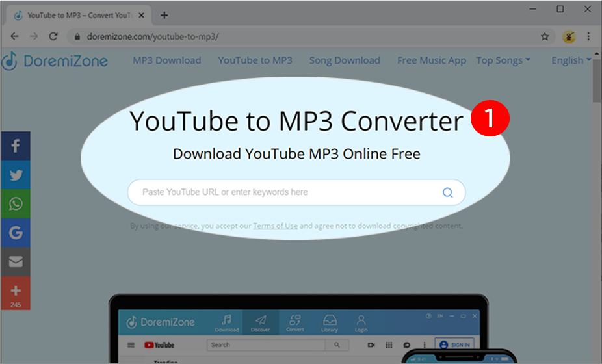Maximize the browser window
This screenshot has width=602, height=364.
pos(560,9)
